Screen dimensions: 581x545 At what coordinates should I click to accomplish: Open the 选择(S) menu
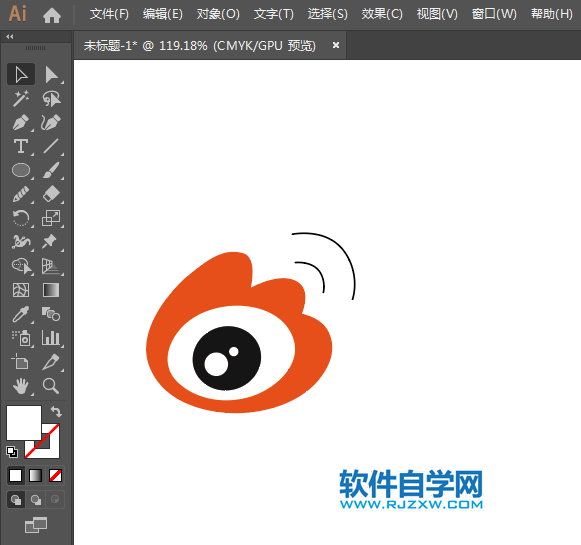pos(328,14)
